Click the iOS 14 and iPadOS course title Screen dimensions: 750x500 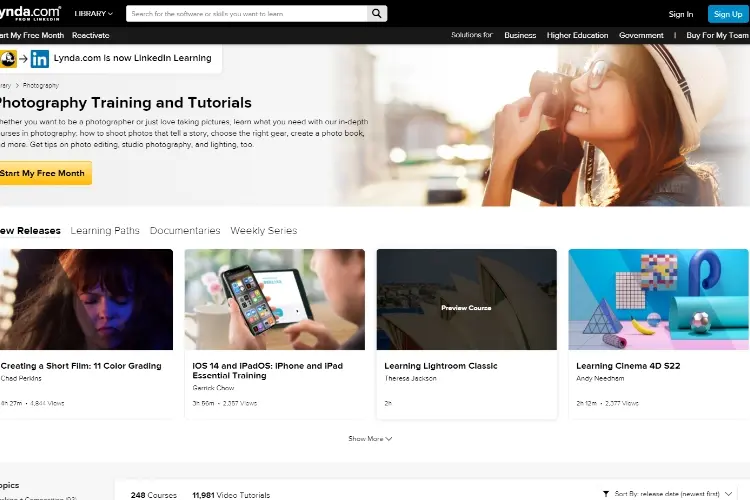267,371
